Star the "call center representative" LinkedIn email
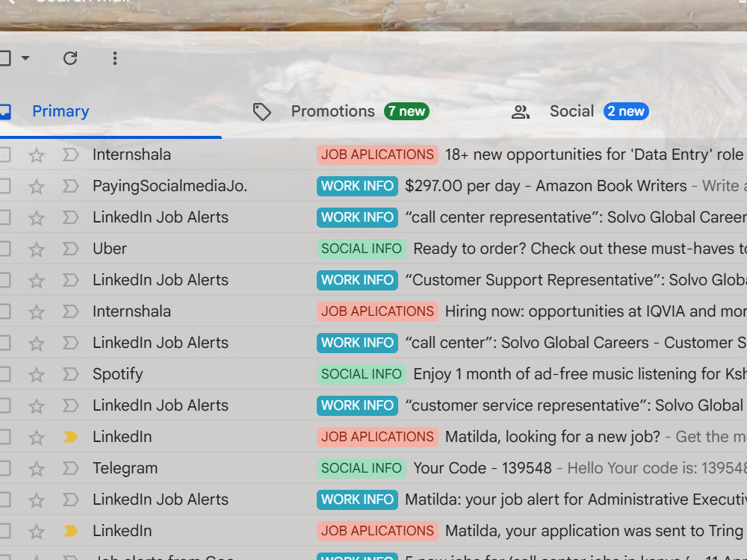The height and width of the screenshot is (560, 747). pyautogui.click(x=37, y=218)
